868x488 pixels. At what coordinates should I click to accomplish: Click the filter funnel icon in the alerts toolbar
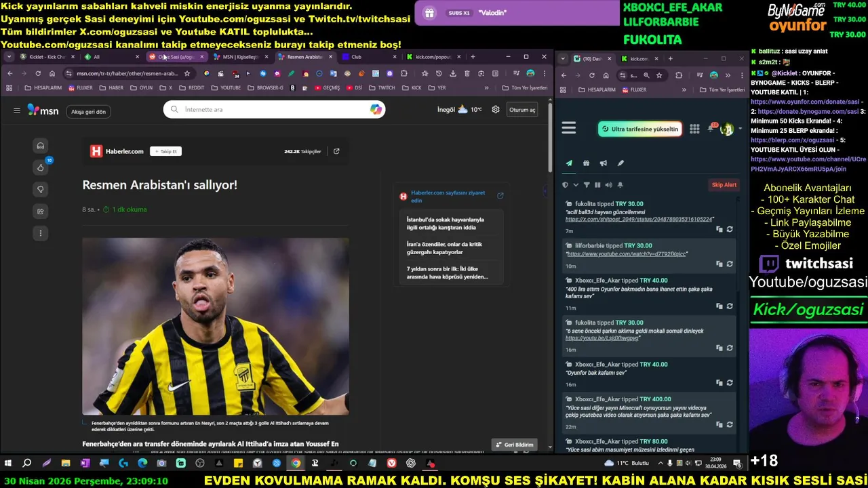coord(587,184)
